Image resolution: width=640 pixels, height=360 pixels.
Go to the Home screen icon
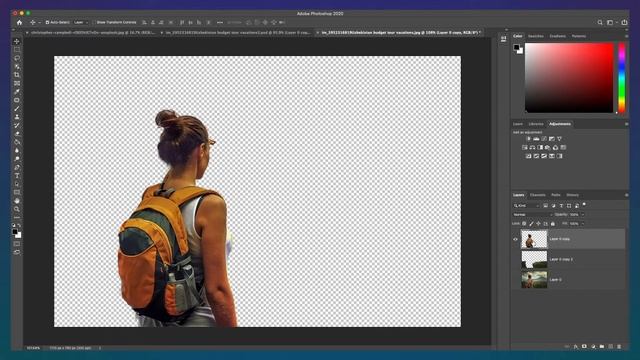click(19, 22)
